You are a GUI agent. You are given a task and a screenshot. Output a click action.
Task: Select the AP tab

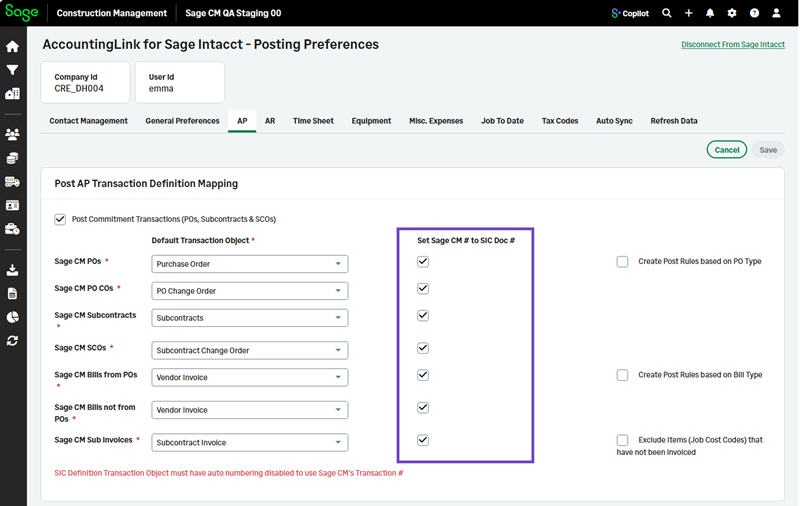pos(242,121)
